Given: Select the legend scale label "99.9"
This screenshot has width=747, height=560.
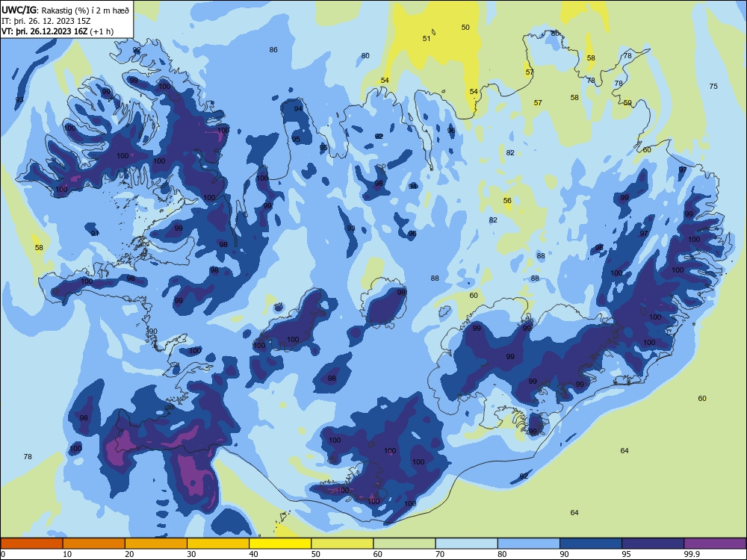Looking at the screenshot, I should 692,554.
